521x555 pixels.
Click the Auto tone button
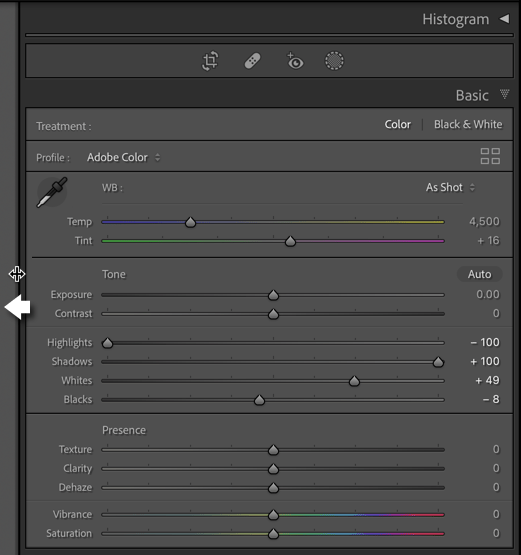tap(480, 274)
